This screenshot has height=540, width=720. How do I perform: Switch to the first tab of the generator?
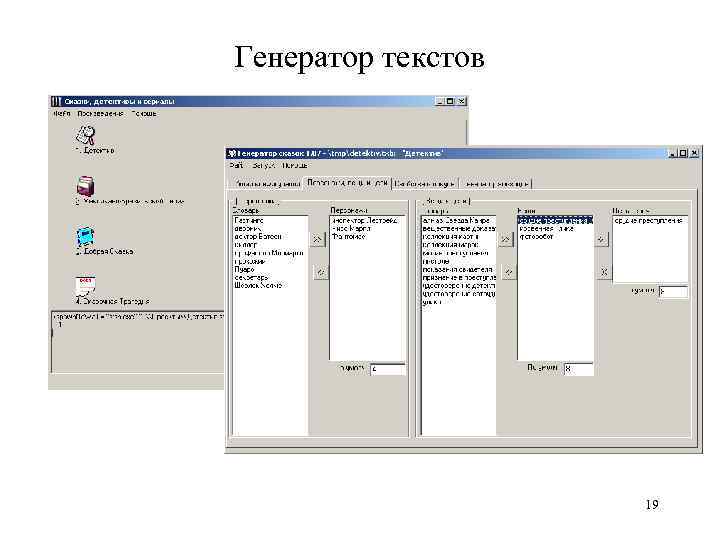pos(267,184)
